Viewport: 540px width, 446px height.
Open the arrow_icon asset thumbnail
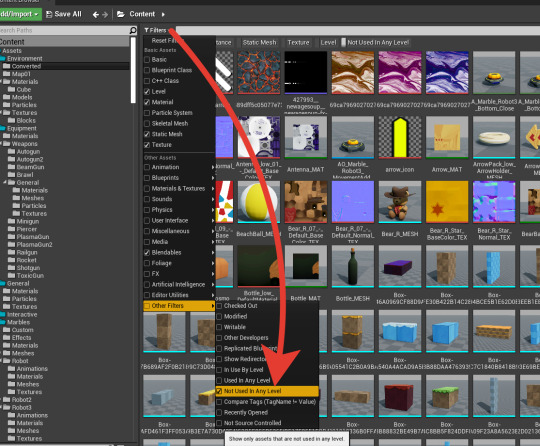(x=399, y=137)
